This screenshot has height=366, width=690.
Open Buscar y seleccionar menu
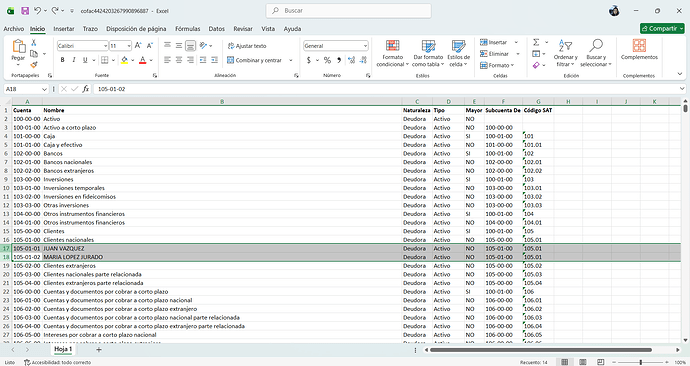(596, 53)
